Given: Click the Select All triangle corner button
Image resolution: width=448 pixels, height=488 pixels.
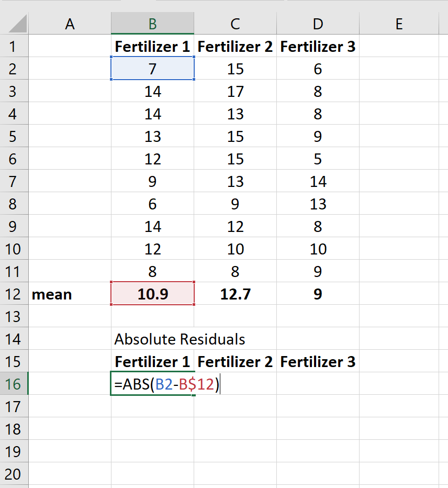Looking at the screenshot, I should [13, 23].
